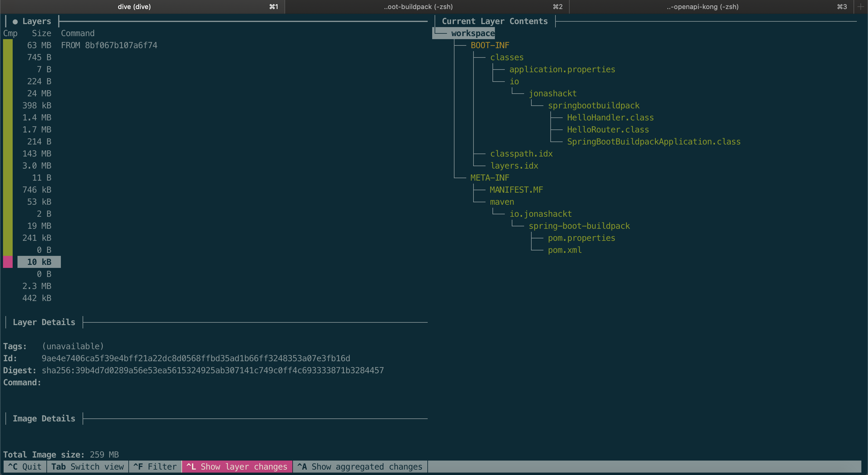Screen dimensions: 868x475
Task: Collapse the springbootbuildpack package folder
Action: coord(593,106)
